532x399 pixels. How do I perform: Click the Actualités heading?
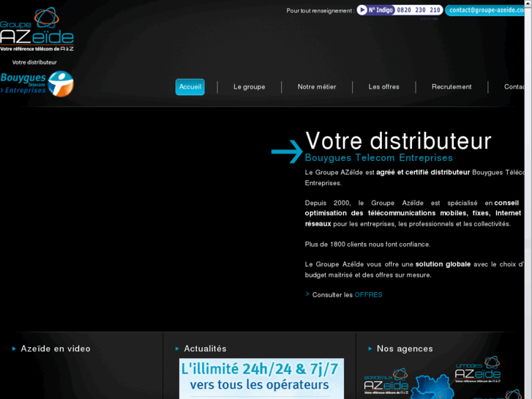tap(205, 348)
